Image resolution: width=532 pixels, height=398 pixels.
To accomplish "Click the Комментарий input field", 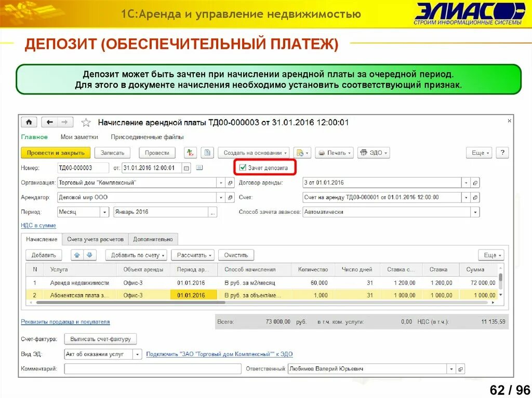I will [153, 369].
